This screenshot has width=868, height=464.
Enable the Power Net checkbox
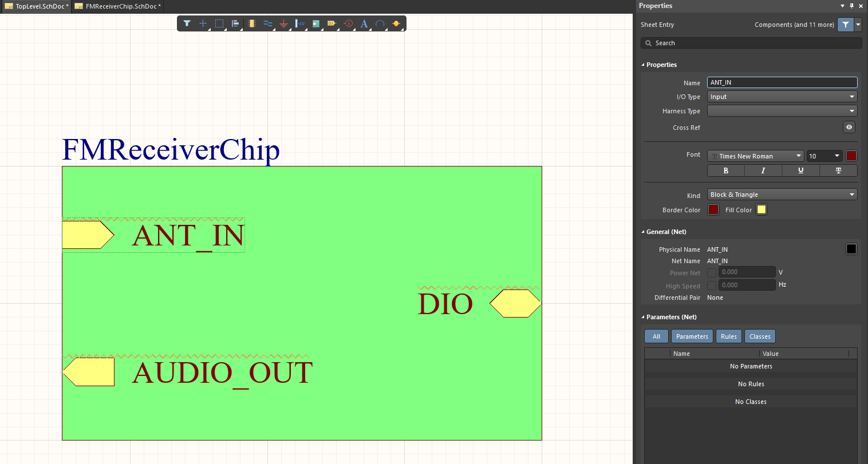pos(712,273)
